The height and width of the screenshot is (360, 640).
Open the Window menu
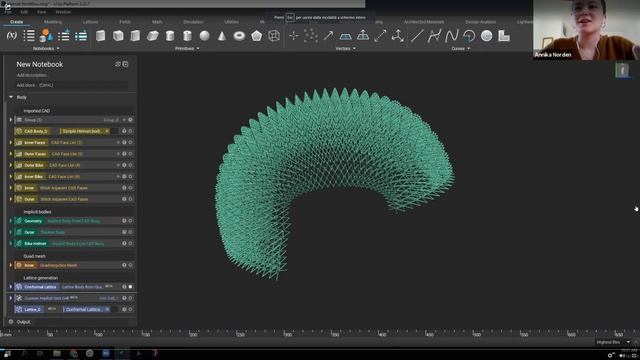(x=63, y=12)
